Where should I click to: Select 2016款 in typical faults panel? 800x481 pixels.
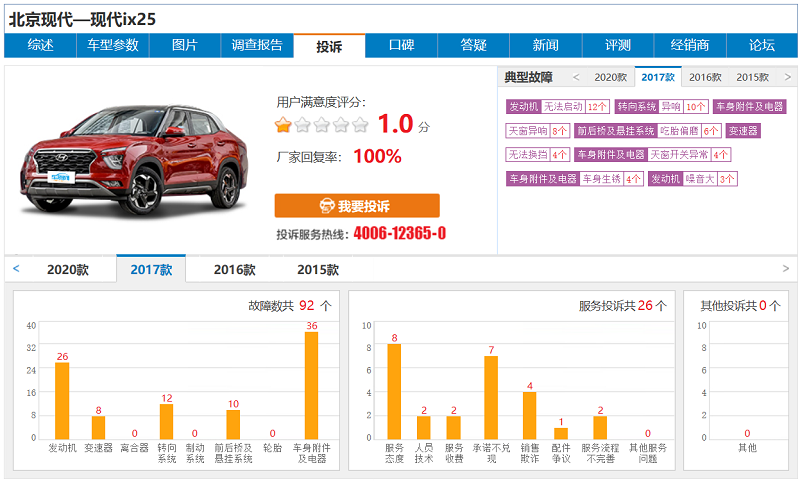(705, 77)
